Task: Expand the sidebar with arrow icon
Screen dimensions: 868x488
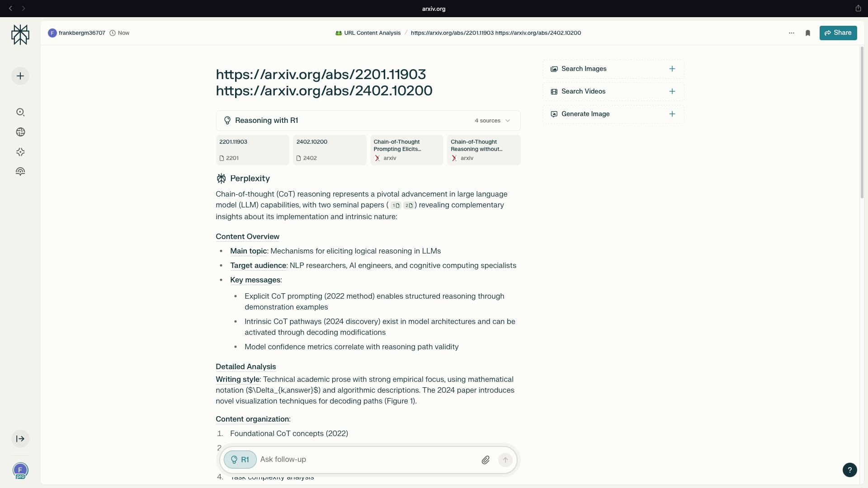Action: (x=20, y=439)
